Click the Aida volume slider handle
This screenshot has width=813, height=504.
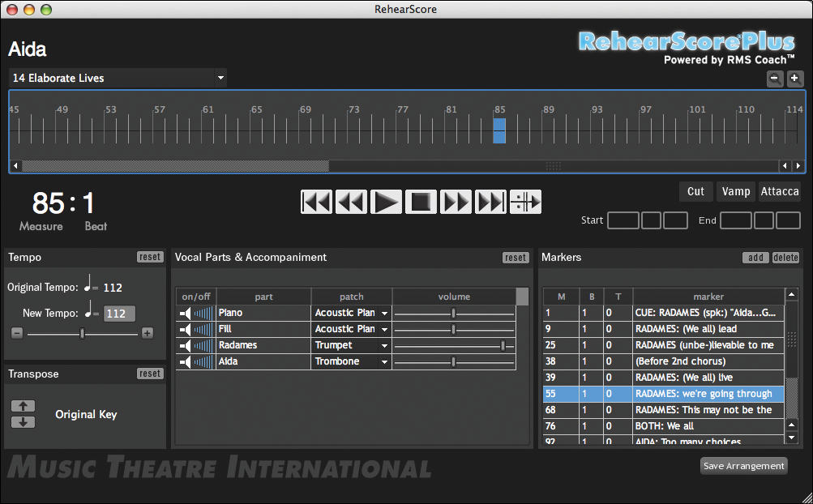pyautogui.click(x=453, y=361)
